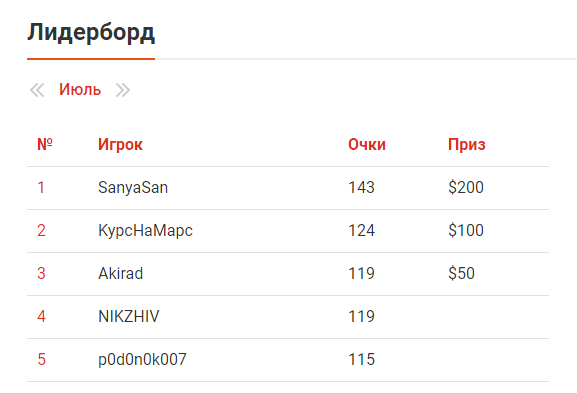
Task: Select player КурсНаМарс in the table
Action: coord(145,231)
